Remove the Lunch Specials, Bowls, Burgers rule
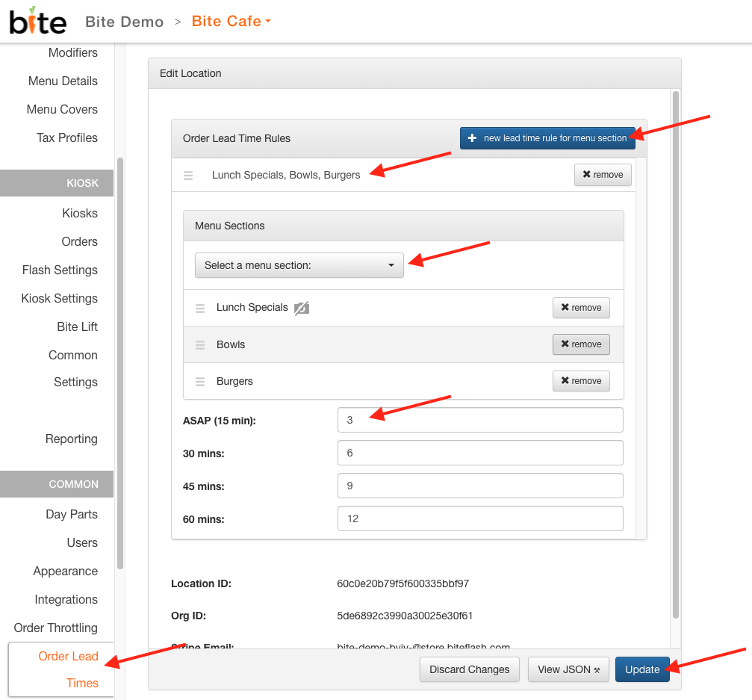This screenshot has width=752, height=700. pos(603,175)
